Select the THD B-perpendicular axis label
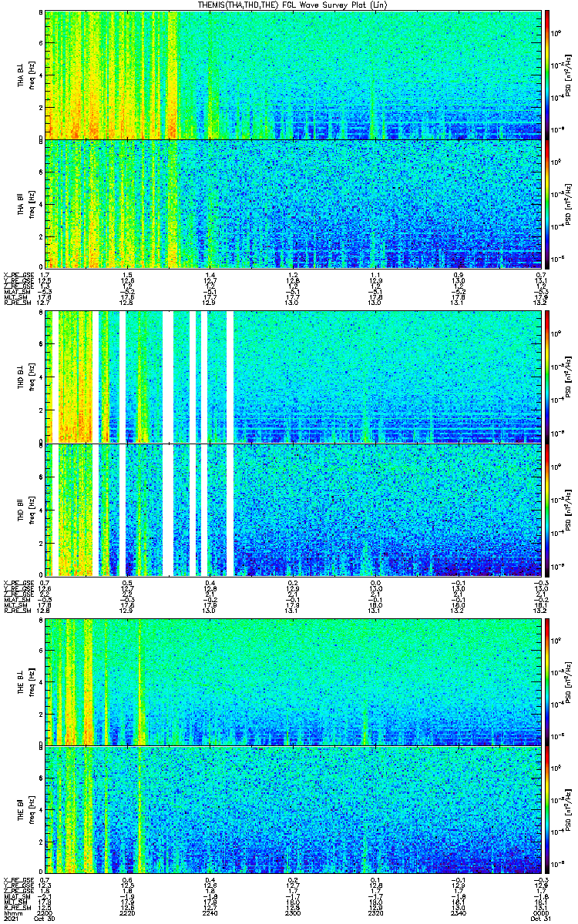Screen dimensions: 578x924 coord(21,377)
